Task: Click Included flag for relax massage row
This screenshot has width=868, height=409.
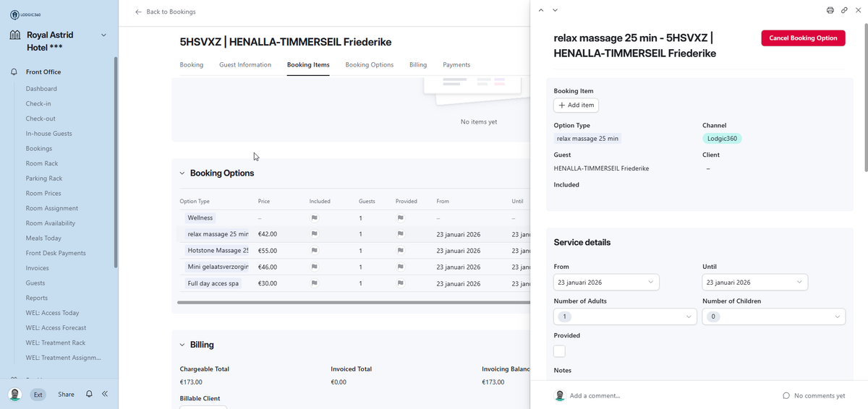Action: click(x=314, y=234)
